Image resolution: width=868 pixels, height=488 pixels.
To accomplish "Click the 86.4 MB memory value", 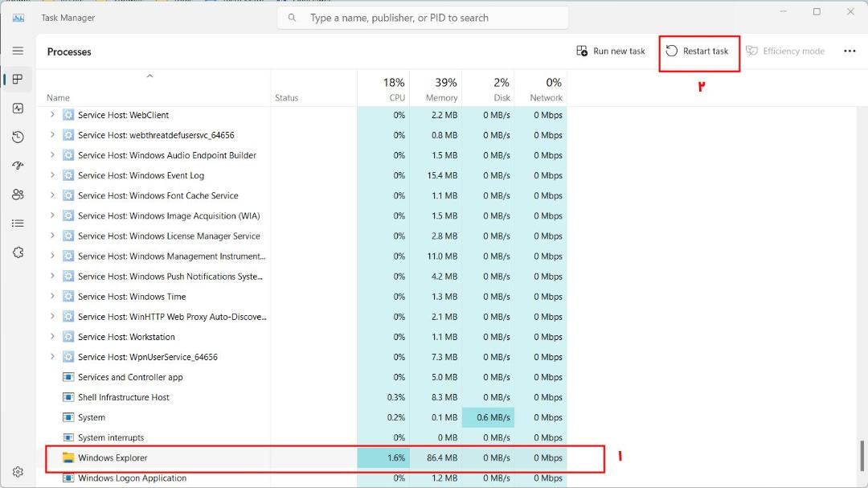I will click(442, 457).
